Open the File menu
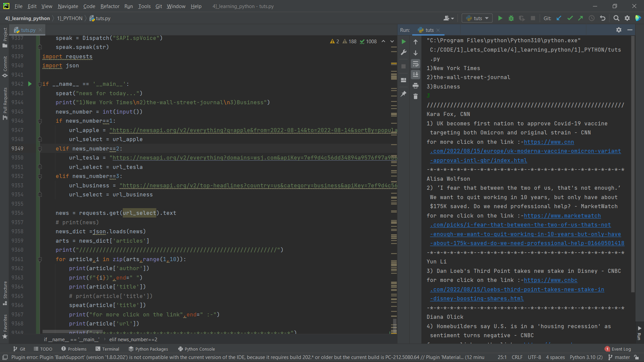This screenshot has width=644, height=362. [18, 6]
